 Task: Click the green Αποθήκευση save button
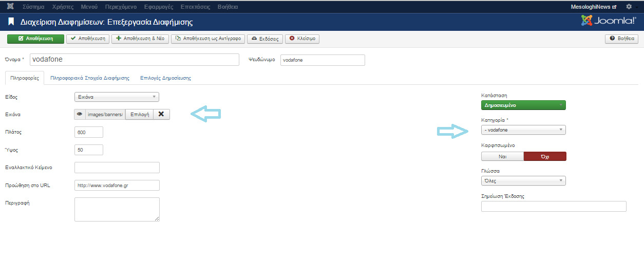[35, 39]
